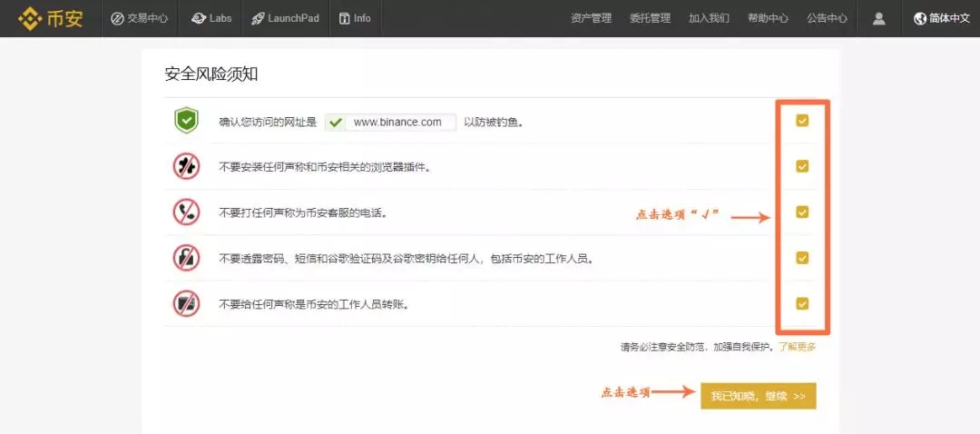Click the no-browser-plugin warning icon
This screenshot has height=434, width=980.
pos(186,166)
